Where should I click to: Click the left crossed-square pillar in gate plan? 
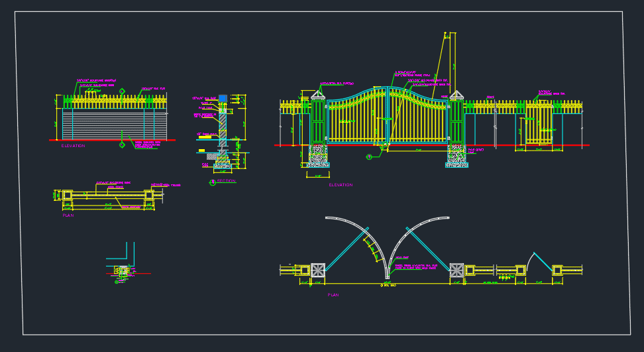(x=317, y=270)
